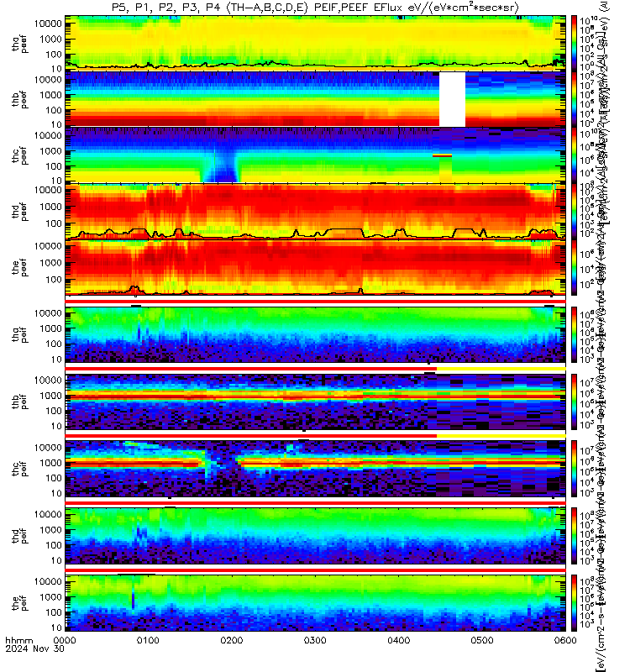Click the 'hhmm' axis unit label
Viewport: 630px width, 672px height.
(x=18, y=641)
